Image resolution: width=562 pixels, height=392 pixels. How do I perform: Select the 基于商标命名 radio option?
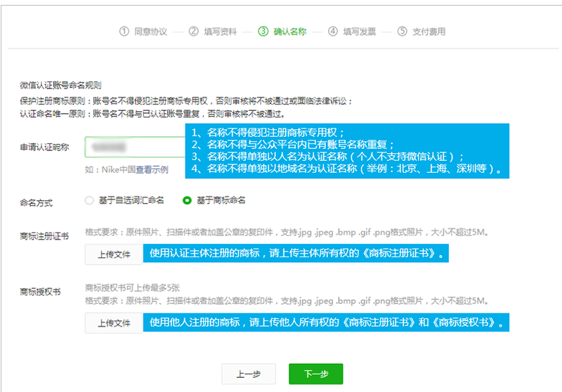click(187, 200)
